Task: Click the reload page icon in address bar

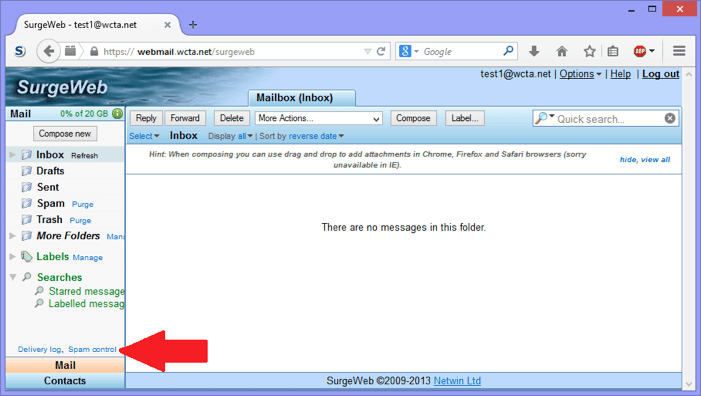Action: [381, 51]
